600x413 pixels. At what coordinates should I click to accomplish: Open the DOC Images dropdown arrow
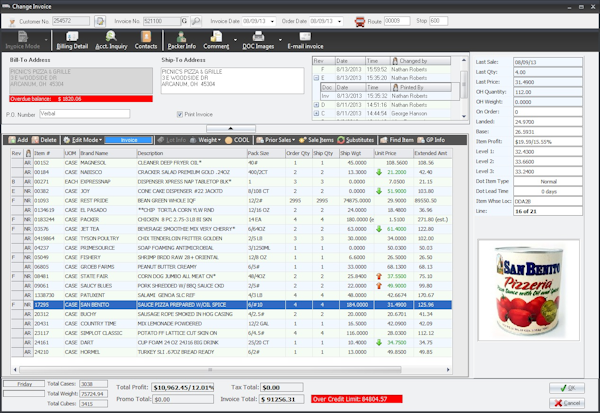tap(280, 40)
